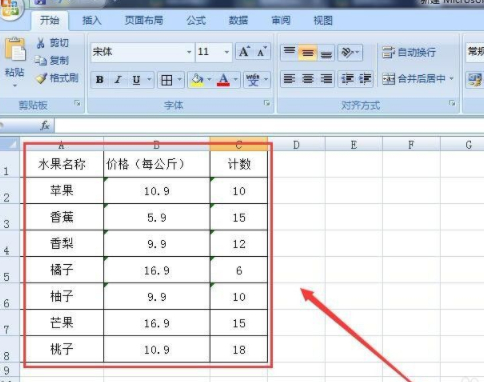Enable 自动换行 wrap text
The image size is (484, 382).
tap(409, 52)
